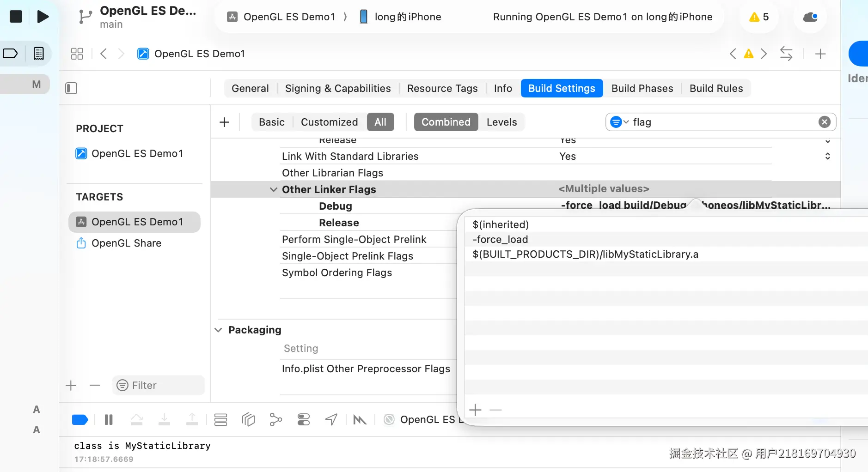This screenshot has height=472, width=868.
Task: Open the related items grid menu
Action: 77,54
